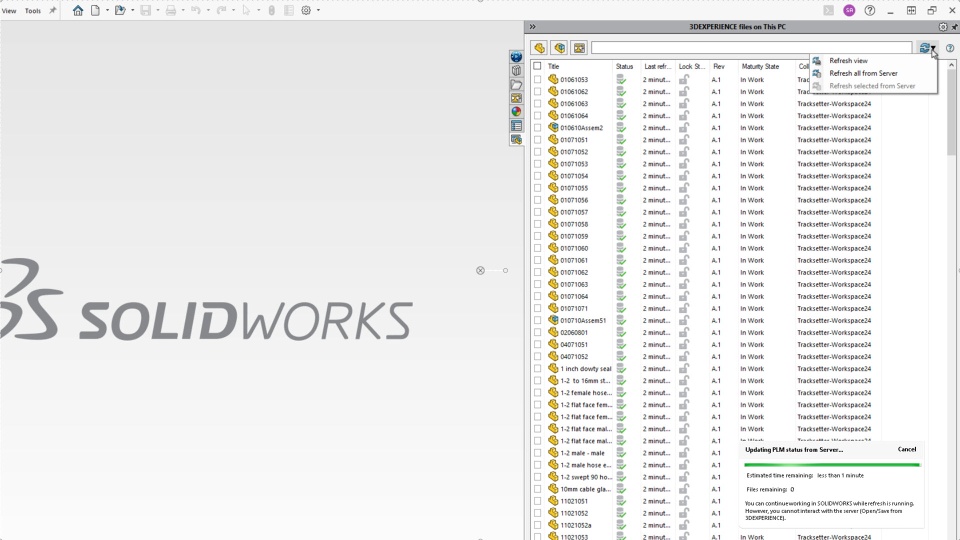Sort by Lock St... column header

(692, 66)
